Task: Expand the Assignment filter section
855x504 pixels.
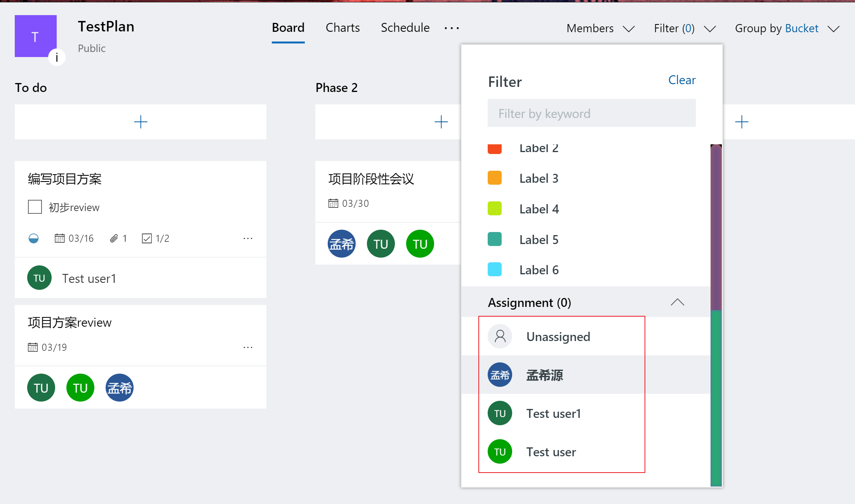Action: coord(677,302)
